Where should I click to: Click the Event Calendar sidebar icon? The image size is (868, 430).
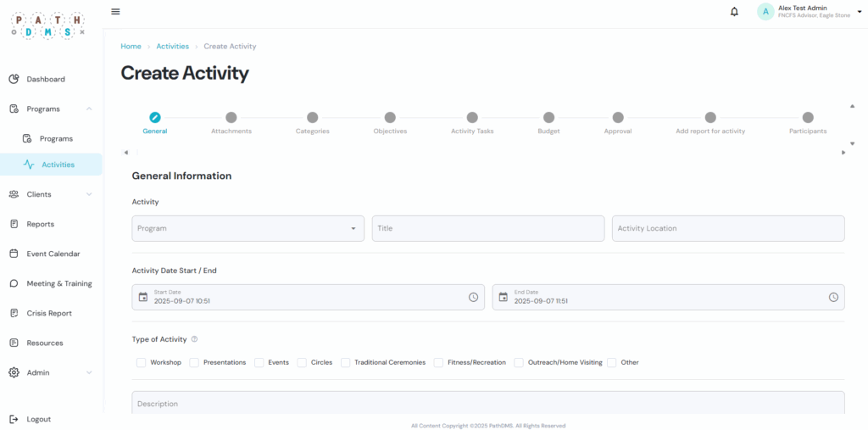pyautogui.click(x=14, y=254)
